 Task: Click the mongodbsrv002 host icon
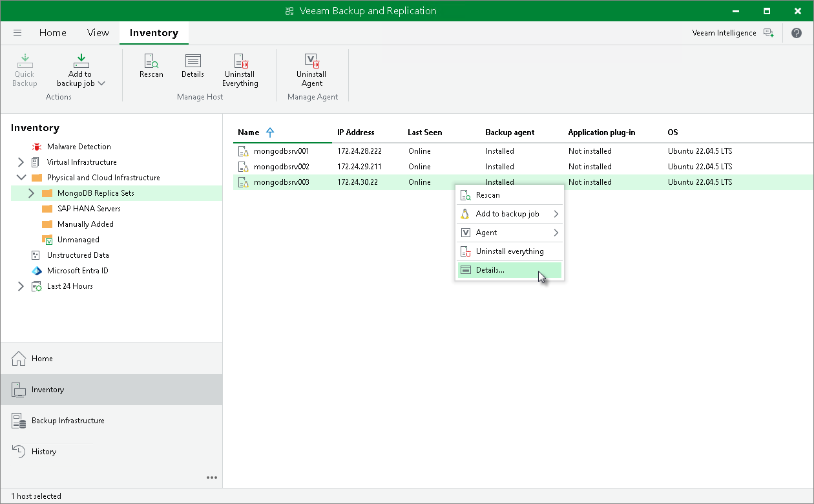[x=243, y=167]
